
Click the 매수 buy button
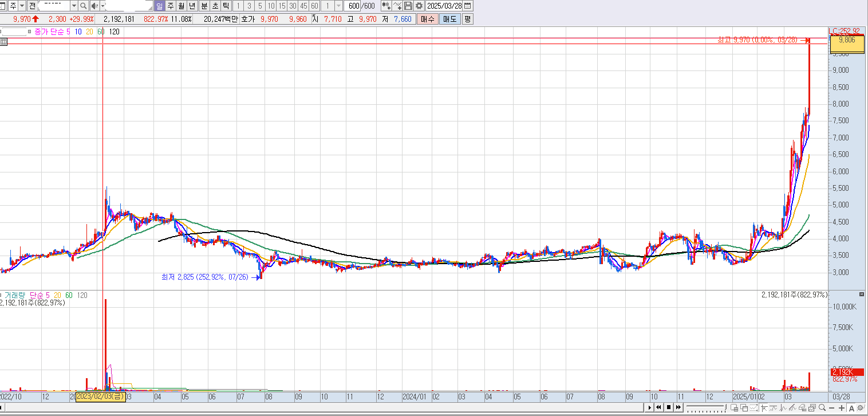427,19
